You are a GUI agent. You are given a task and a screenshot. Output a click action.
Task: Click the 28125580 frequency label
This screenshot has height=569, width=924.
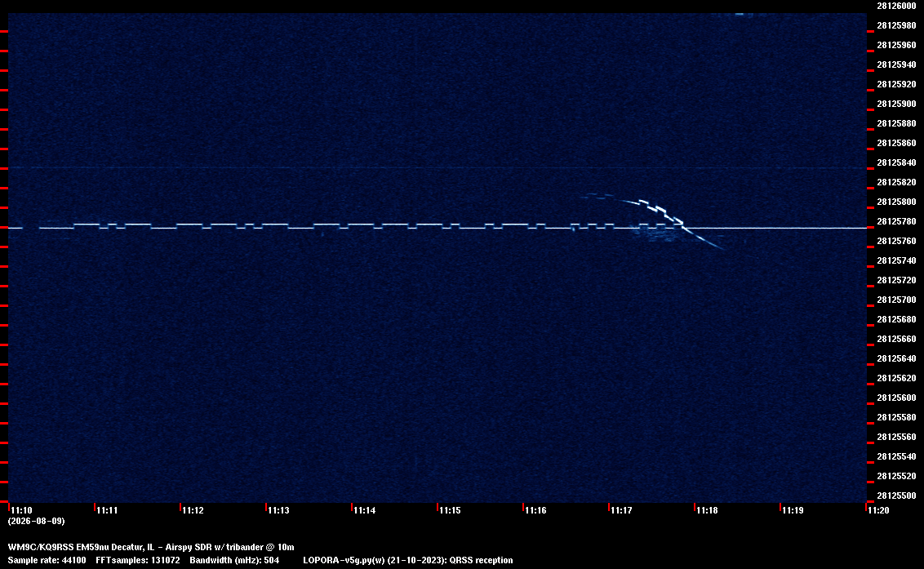coord(896,417)
